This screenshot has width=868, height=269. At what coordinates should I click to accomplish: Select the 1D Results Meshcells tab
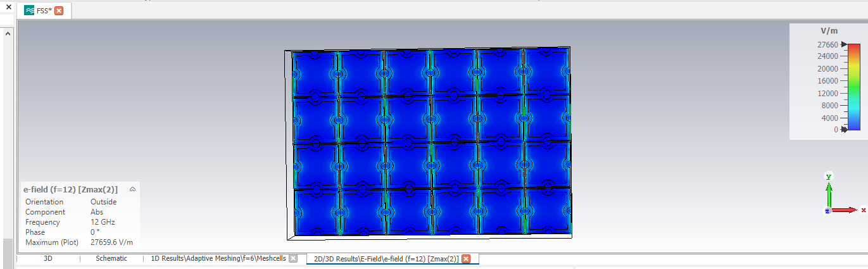coord(218,259)
